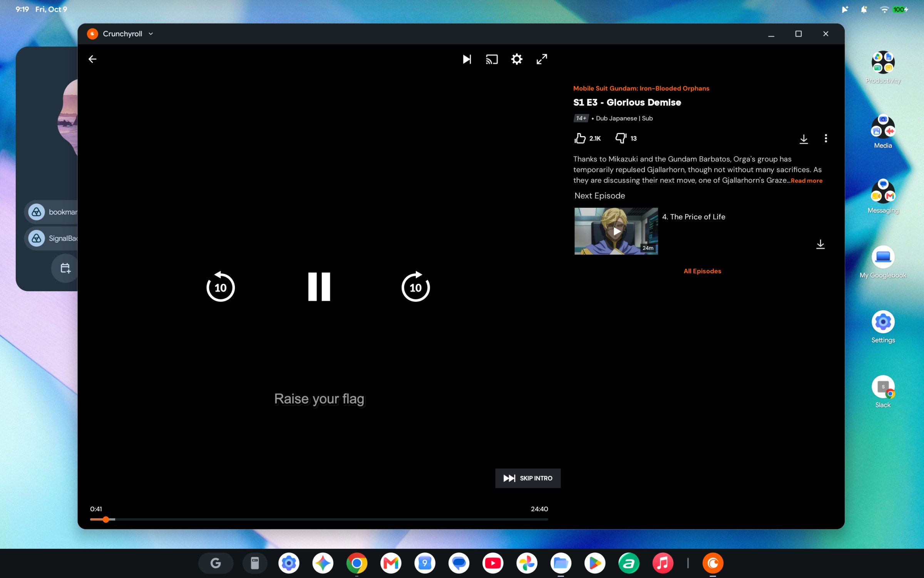Open the Wi-Fi status icon in the status bar
The width and height of the screenshot is (924, 578).
coord(884,9)
